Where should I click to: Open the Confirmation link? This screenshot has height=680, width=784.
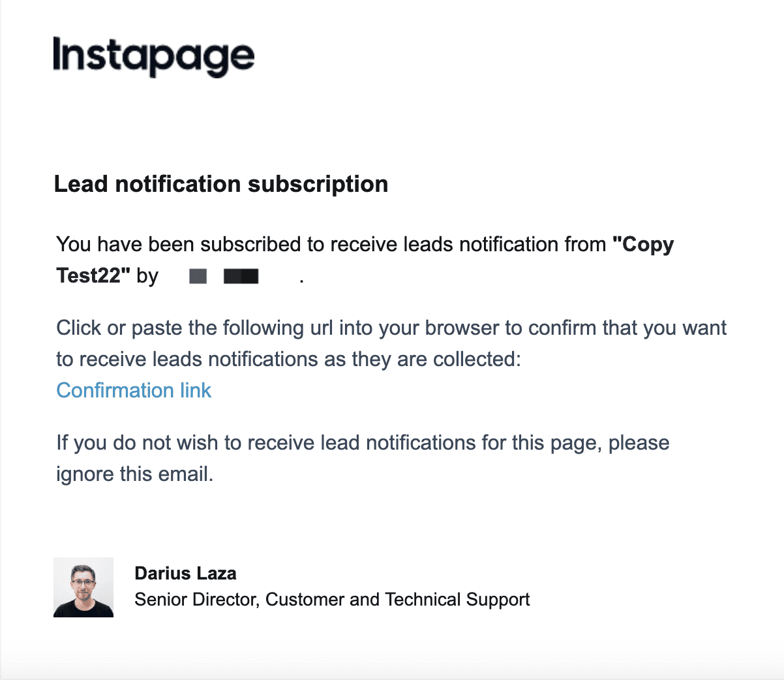[x=134, y=390]
